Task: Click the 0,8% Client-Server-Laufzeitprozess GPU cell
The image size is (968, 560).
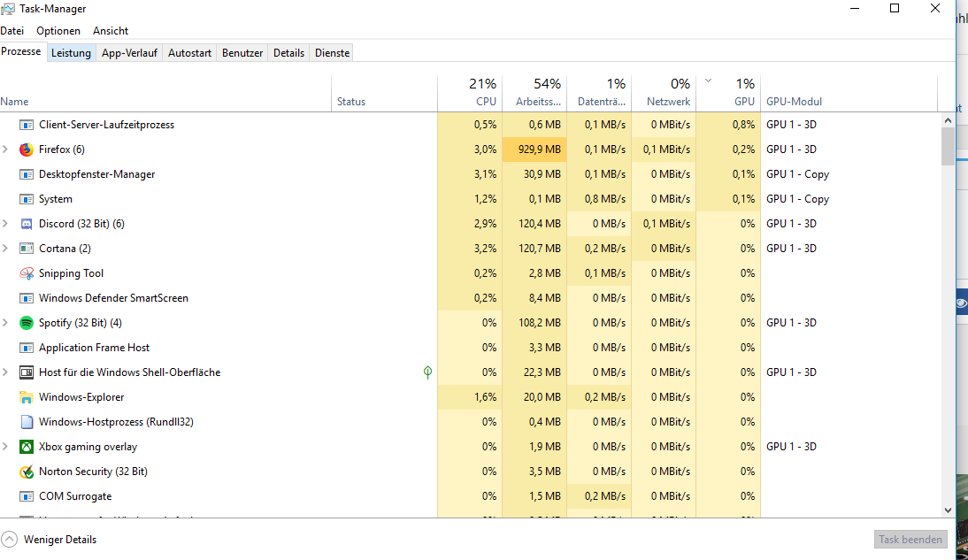Action: 728,125
